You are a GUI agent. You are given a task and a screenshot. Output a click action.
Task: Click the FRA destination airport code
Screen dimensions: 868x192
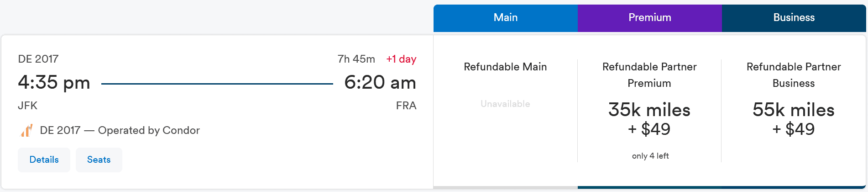point(406,106)
